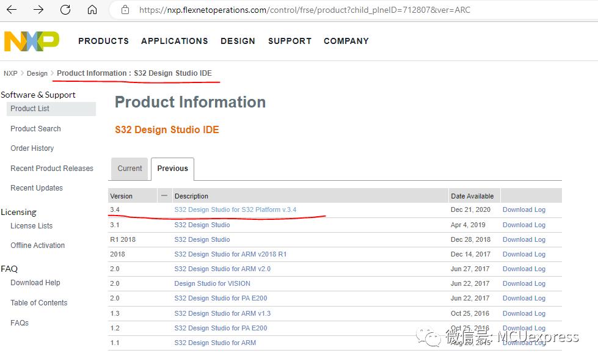The image size is (598, 364).
Task: Open Recent Product Releases link
Action: [x=52, y=169]
